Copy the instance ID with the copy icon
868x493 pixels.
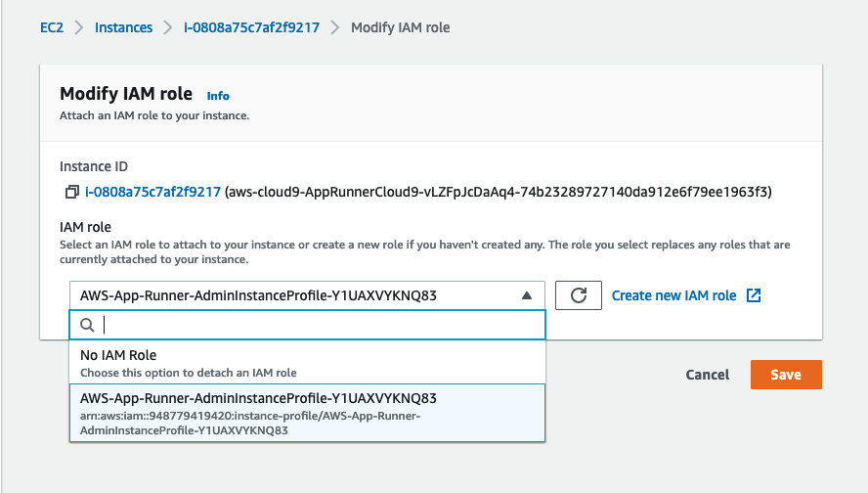[x=72, y=193]
